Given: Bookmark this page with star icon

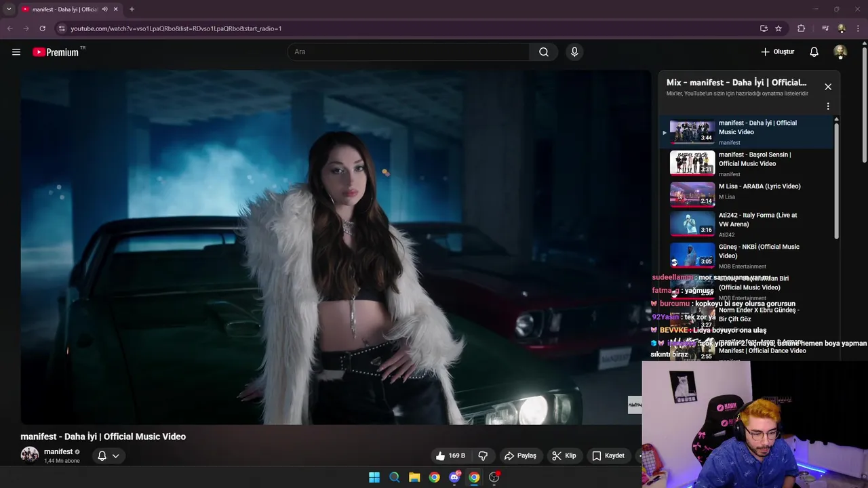Looking at the screenshot, I should tap(778, 28).
